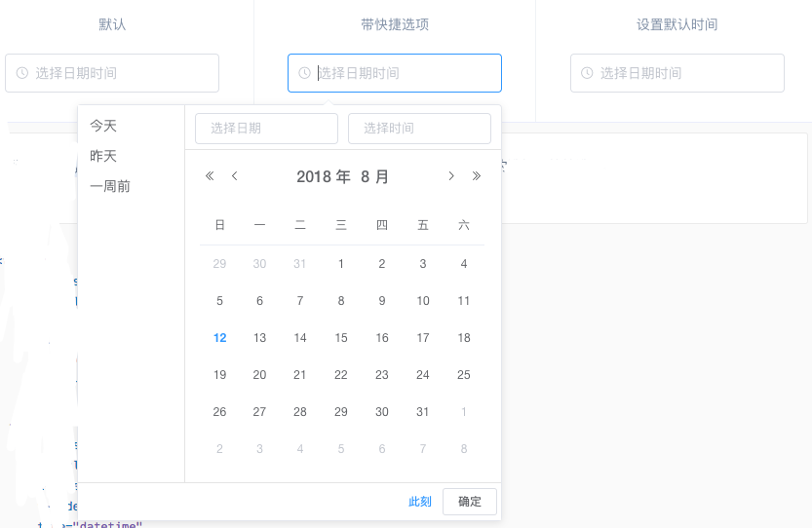Focus the 选择时间 input in the picker
812x528 pixels.
[419, 129]
